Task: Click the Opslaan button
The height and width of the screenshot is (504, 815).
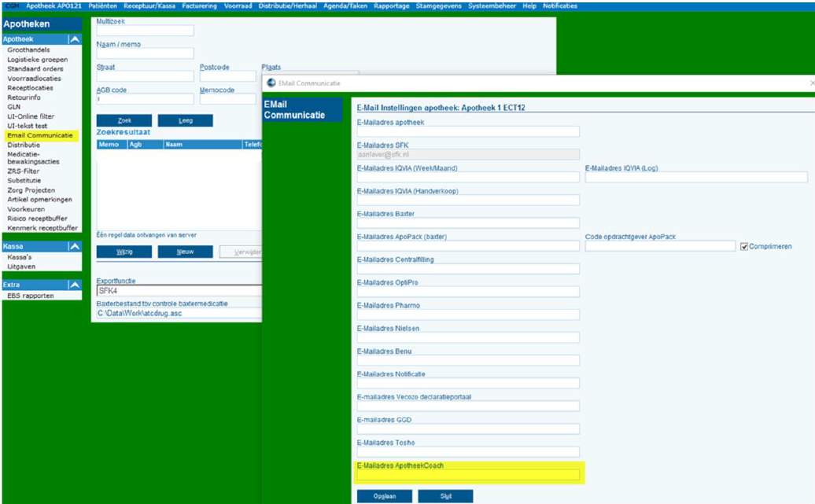Action: [x=385, y=496]
